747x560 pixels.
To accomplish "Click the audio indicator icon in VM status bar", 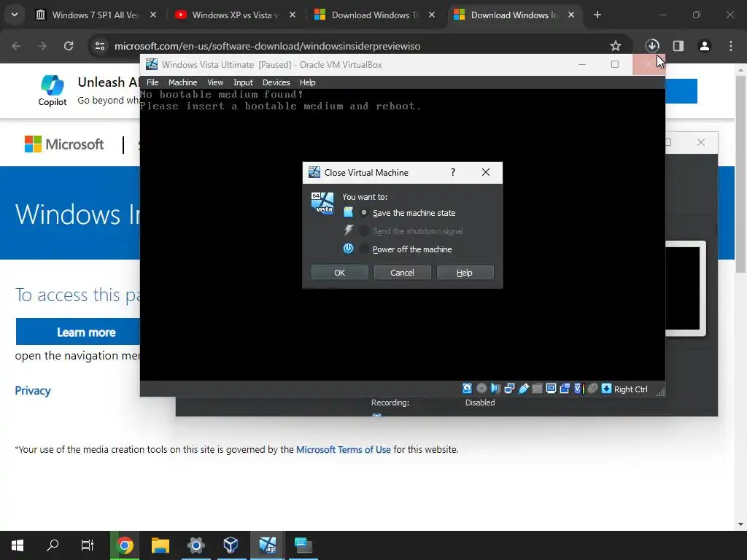I will [495, 389].
